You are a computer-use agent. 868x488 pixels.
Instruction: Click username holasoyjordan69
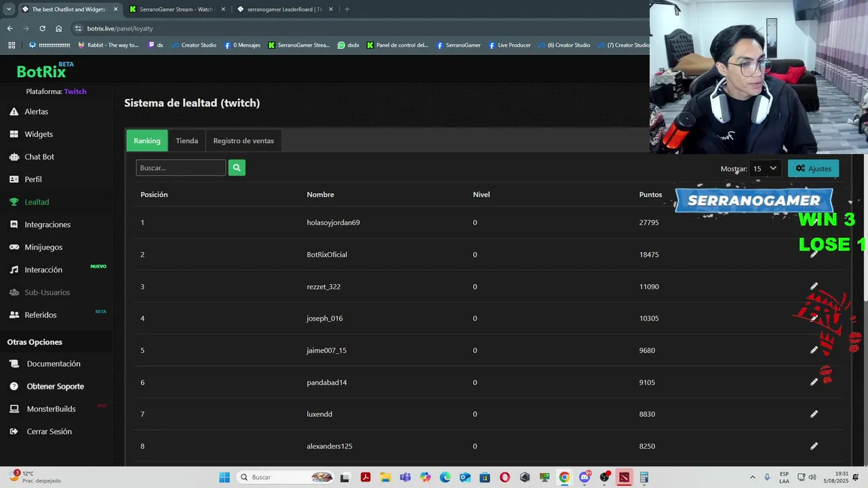pos(333,222)
